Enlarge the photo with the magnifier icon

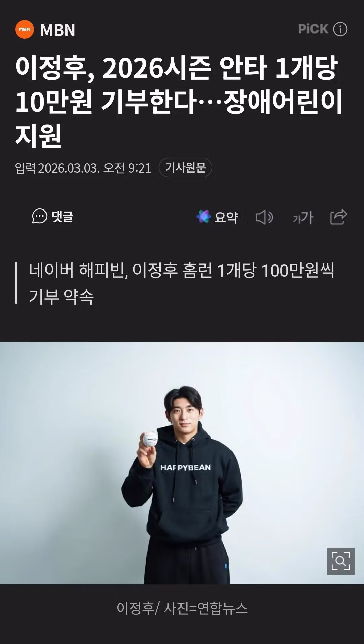pos(340,561)
